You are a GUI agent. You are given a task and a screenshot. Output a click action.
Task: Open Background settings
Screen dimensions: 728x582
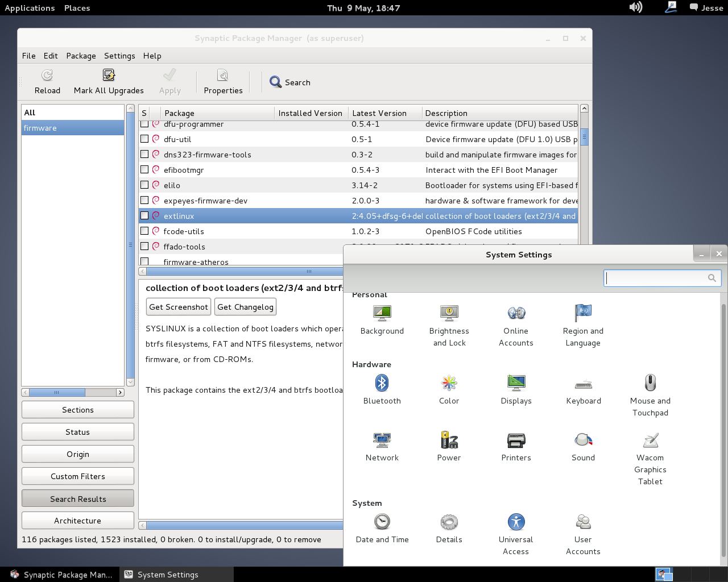(382, 320)
